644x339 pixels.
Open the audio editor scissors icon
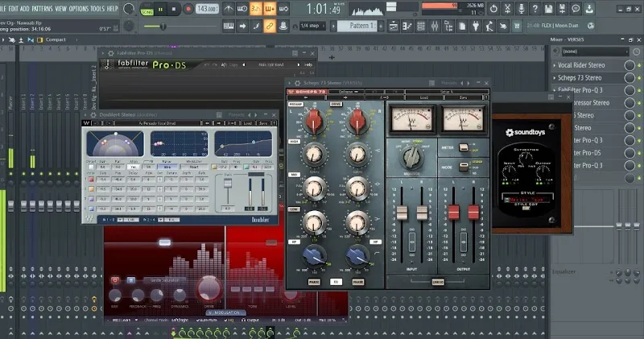508,9
